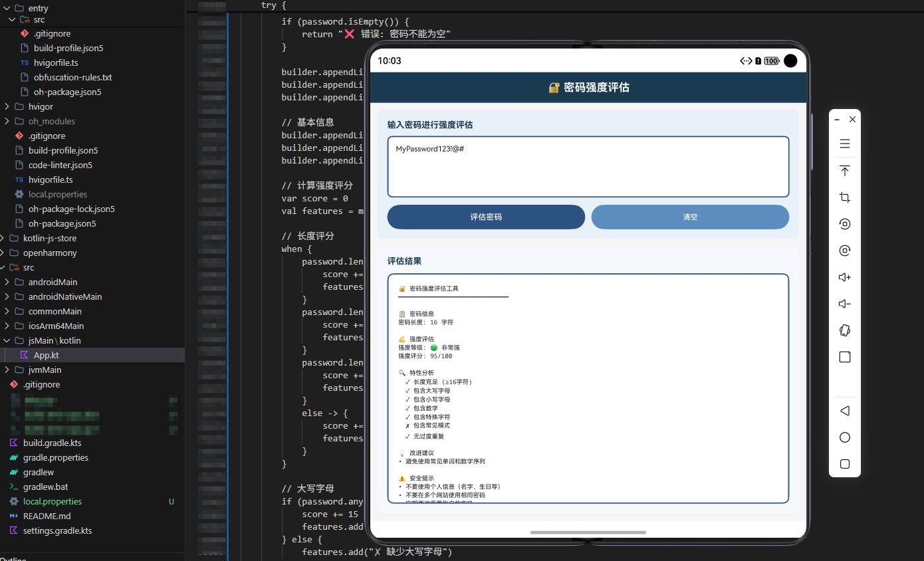Click the battery 100 status icon
Viewport: 924px width, 561px height.
point(771,61)
